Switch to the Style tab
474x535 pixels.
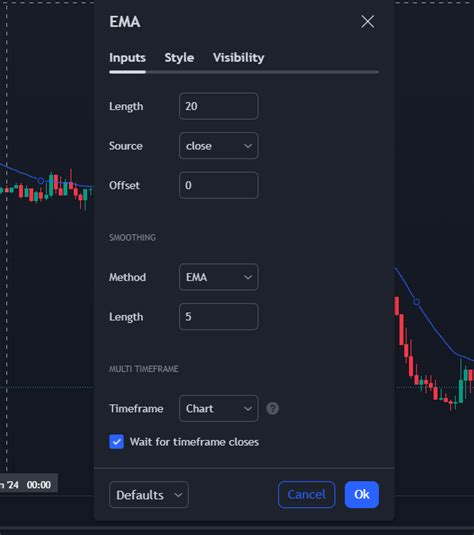click(179, 58)
